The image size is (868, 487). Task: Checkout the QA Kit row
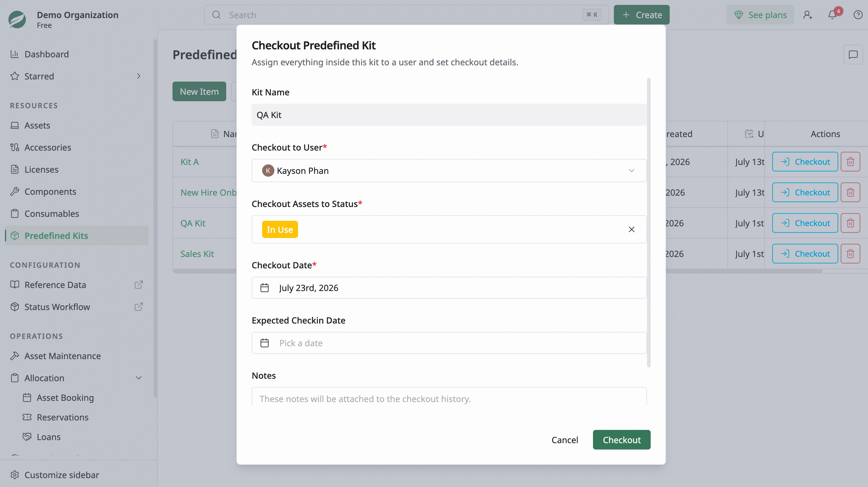click(x=805, y=223)
